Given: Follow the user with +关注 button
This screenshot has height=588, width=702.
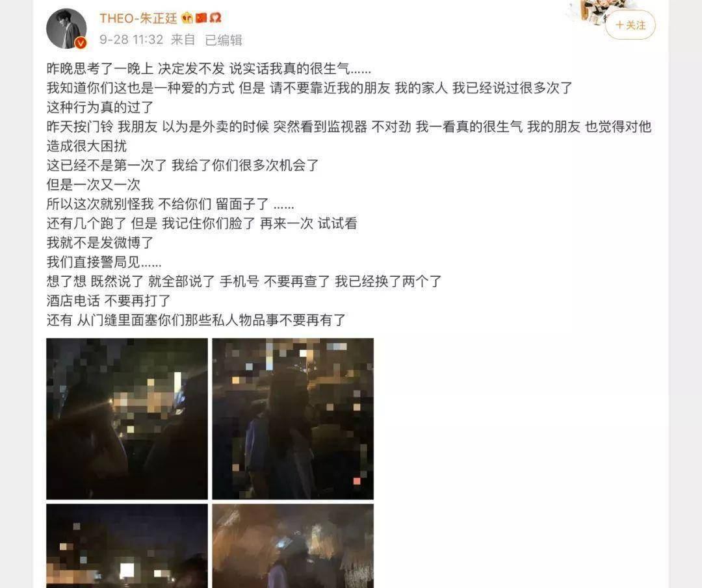Looking at the screenshot, I should coord(630,25).
